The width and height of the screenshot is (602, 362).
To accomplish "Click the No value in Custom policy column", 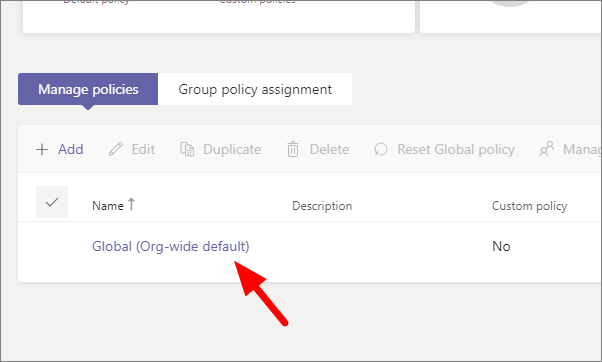I will [501, 246].
